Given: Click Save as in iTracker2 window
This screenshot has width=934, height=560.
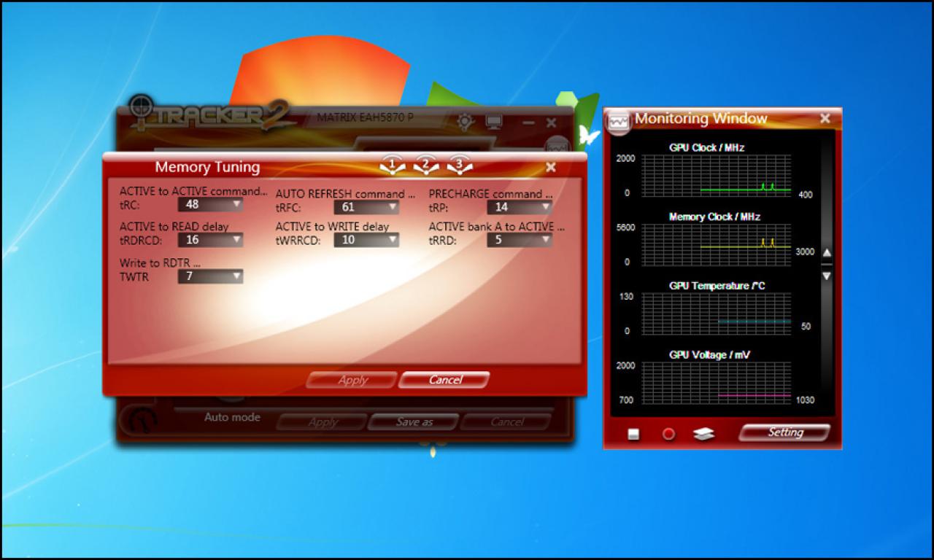Looking at the screenshot, I should [414, 422].
